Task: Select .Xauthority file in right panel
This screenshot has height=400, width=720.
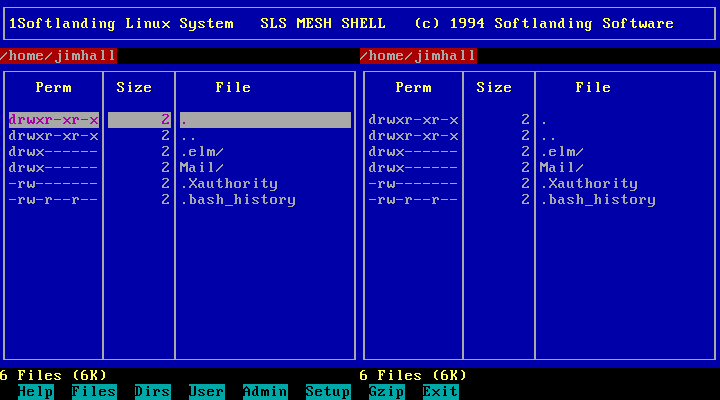Action: coord(589,184)
